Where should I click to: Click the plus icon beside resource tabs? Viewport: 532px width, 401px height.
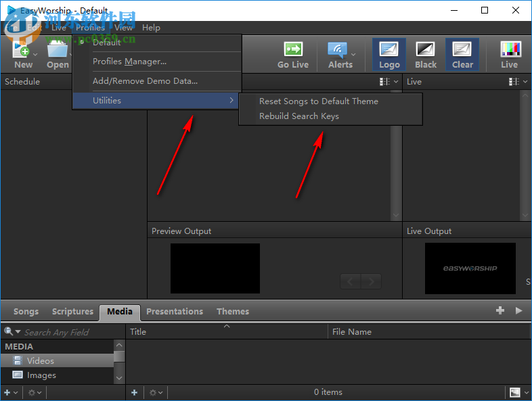click(x=500, y=310)
